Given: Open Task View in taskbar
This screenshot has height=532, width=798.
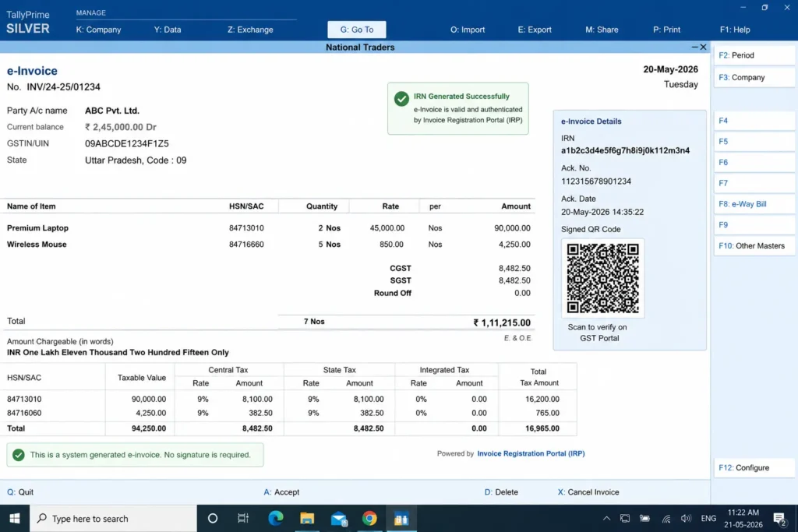Looking at the screenshot, I should pos(243,518).
